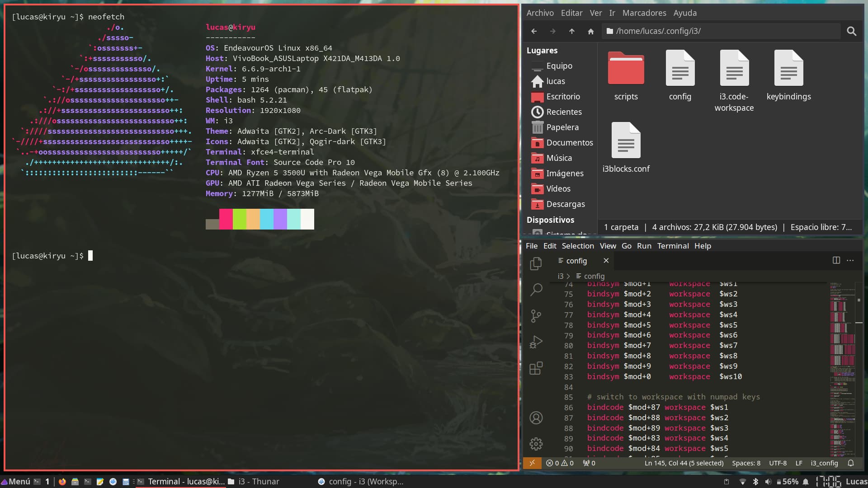
Task: Toggle the VS Code notifications bell
Action: click(x=850, y=463)
